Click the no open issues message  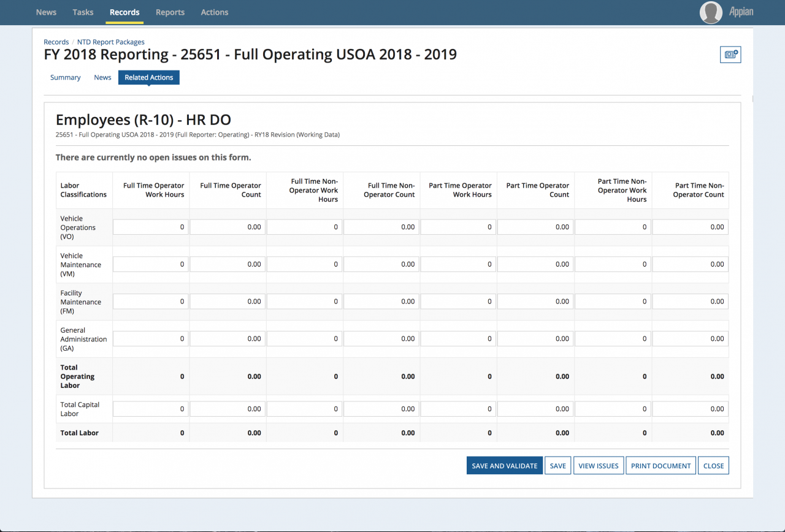153,158
